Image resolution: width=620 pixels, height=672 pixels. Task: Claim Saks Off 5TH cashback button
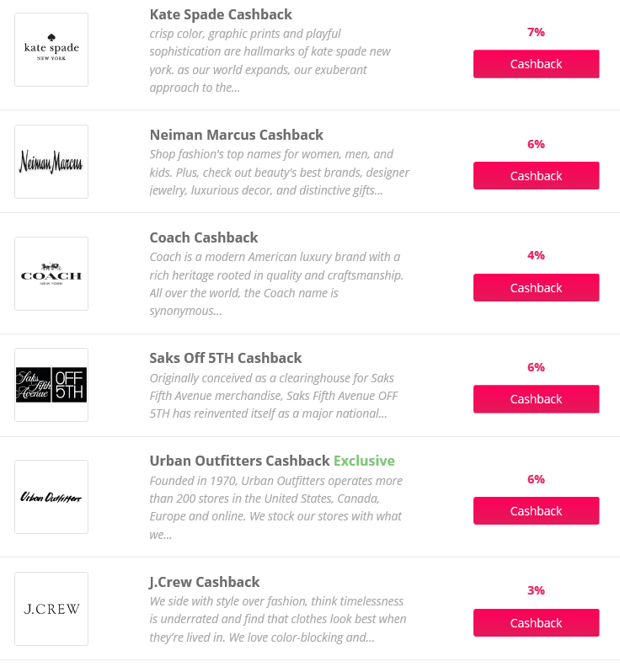point(536,399)
